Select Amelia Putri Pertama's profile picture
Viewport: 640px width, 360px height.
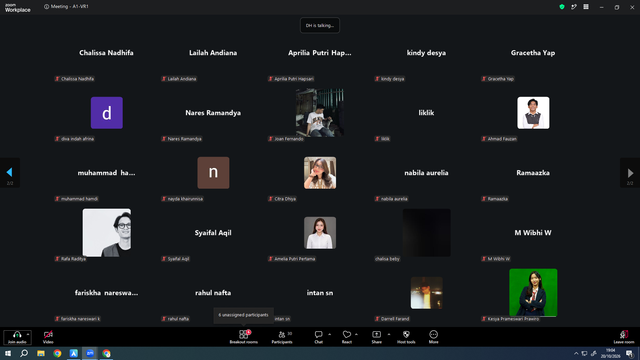coord(320,233)
